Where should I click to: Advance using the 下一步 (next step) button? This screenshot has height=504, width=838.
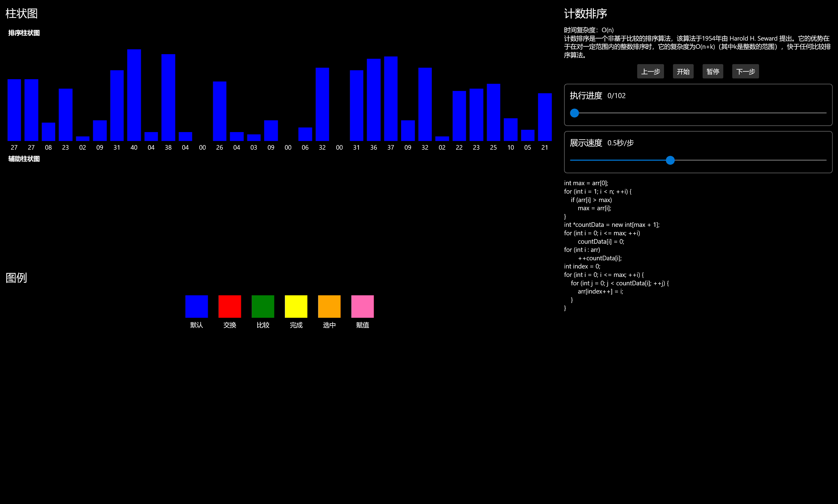click(745, 72)
